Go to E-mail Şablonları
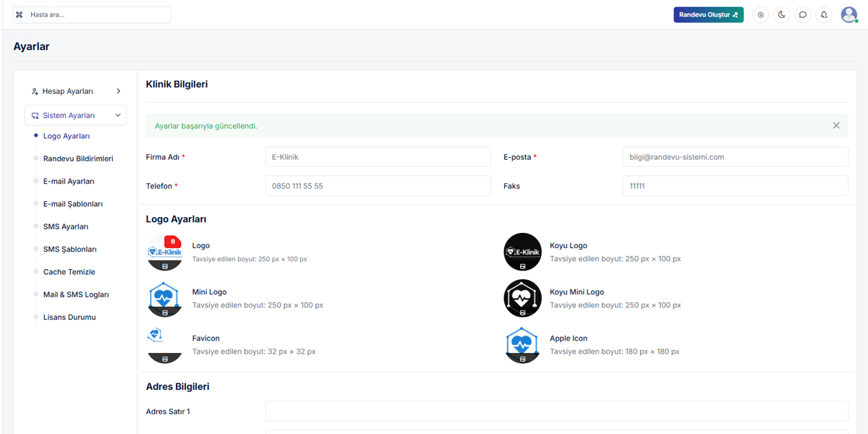This screenshot has height=434, width=868. coord(73,204)
